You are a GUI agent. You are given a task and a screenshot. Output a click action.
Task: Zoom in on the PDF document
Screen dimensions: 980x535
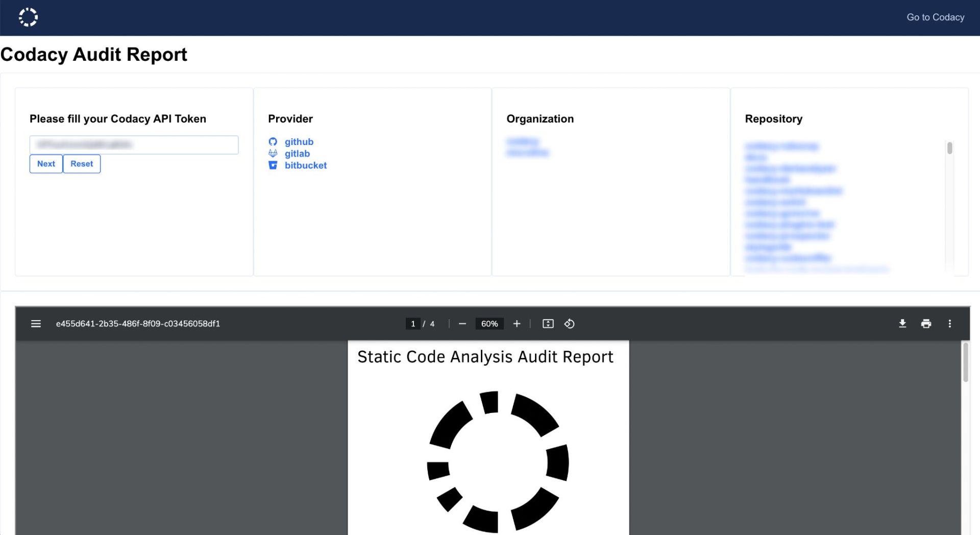click(517, 323)
